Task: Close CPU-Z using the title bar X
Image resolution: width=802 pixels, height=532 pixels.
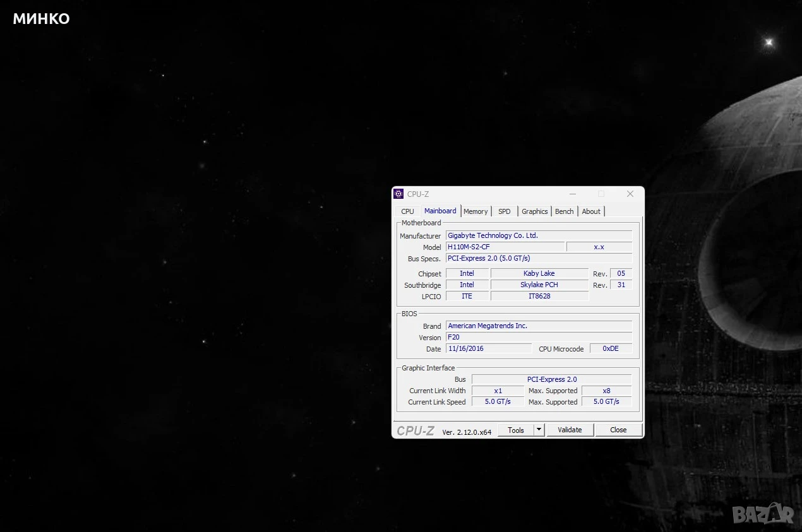Action: 630,194
